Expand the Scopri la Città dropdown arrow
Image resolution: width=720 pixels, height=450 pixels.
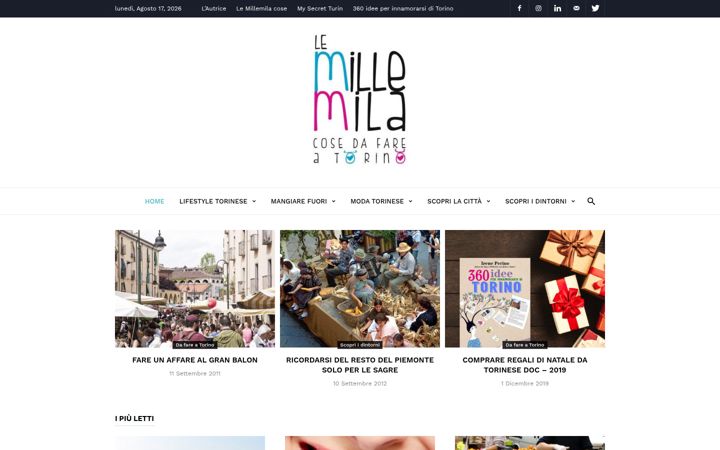pyautogui.click(x=489, y=201)
